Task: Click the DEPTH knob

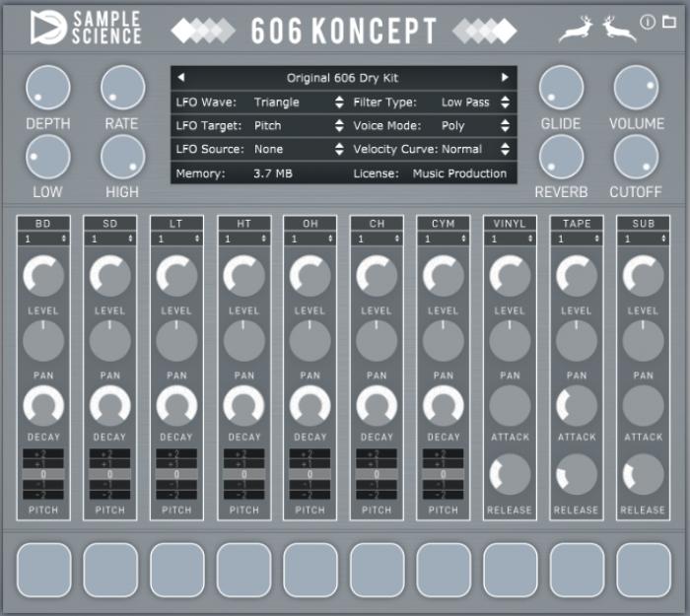Action: click(48, 88)
